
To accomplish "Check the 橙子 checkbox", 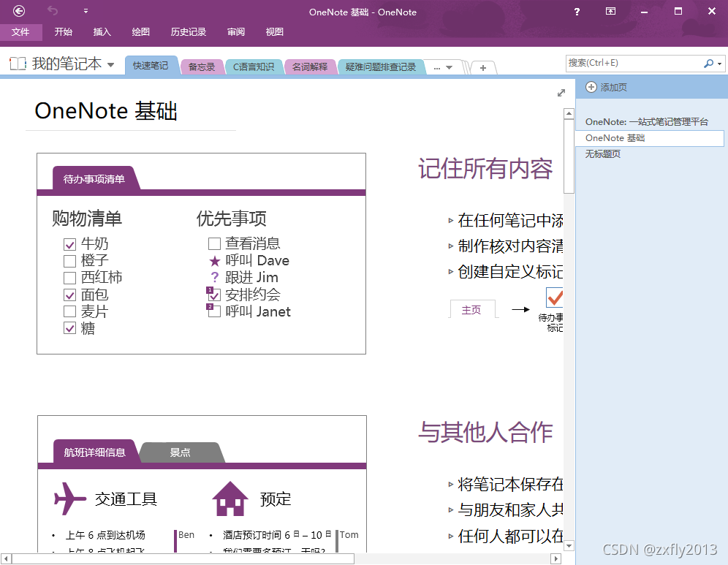I will (70, 261).
